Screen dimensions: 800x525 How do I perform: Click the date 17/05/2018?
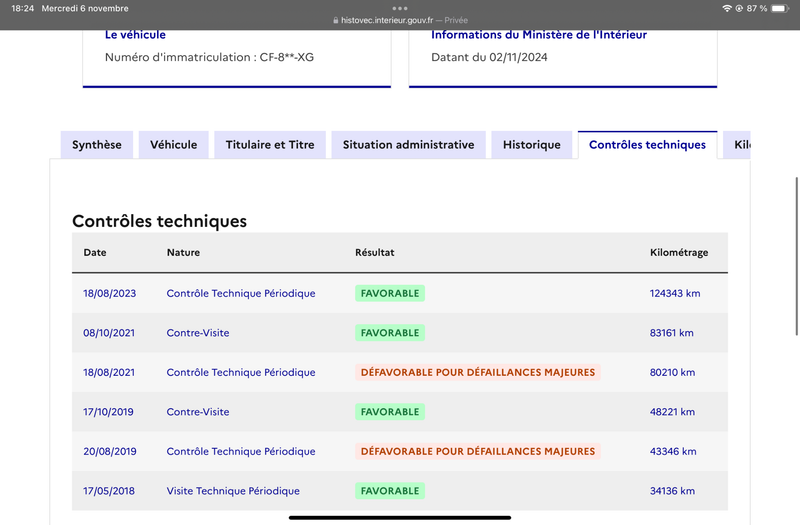point(109,491)
